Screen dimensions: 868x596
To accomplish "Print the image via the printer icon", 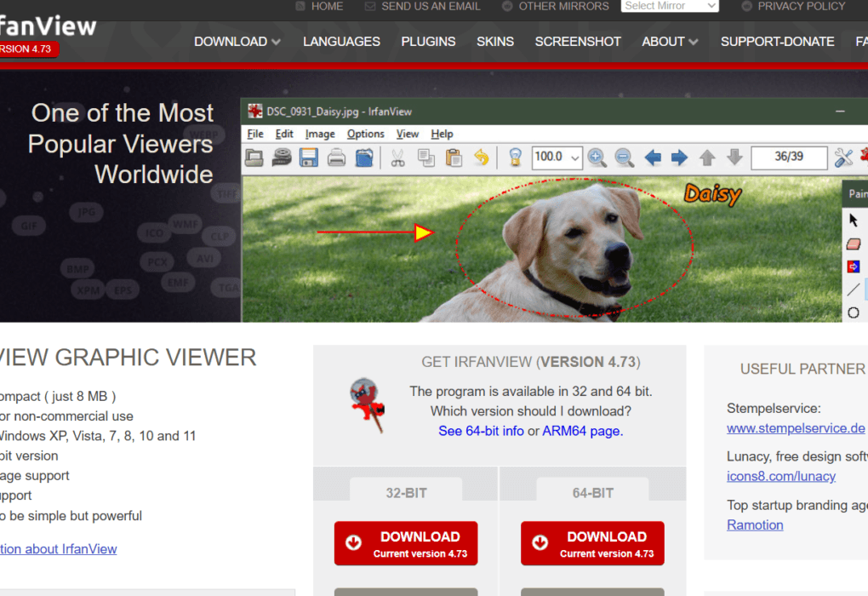I will pyautogui.click(x=335, y=158).
